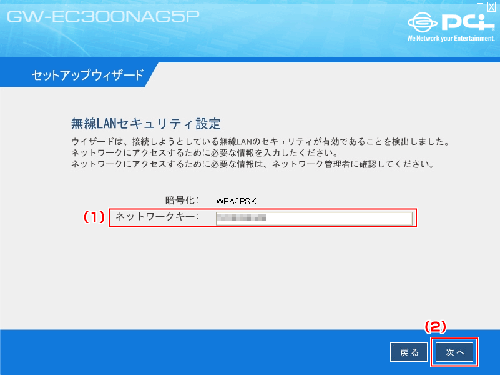Click the blurred key text in field
This screenshot has width=500, height=375.
[x=241, y=218]
